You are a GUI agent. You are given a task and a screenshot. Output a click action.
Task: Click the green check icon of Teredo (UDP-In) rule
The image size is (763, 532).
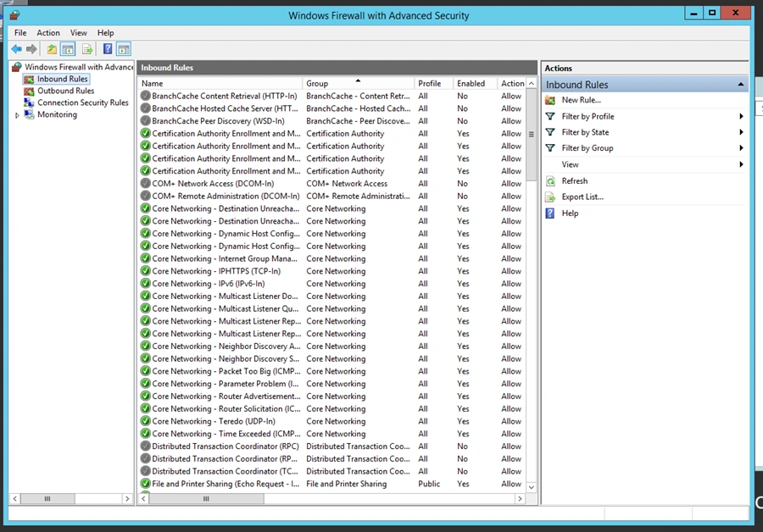pos(146,421)
